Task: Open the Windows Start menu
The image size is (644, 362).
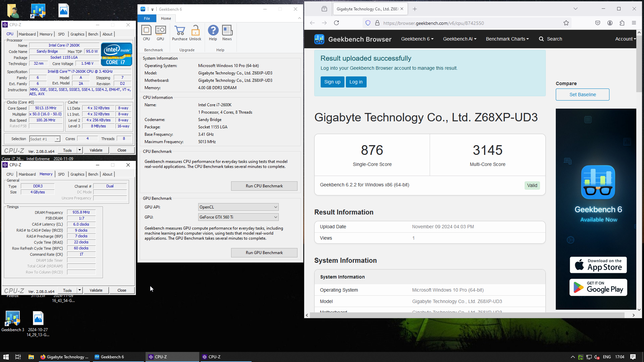Action: pyautogui.click(x=6, y=357)
